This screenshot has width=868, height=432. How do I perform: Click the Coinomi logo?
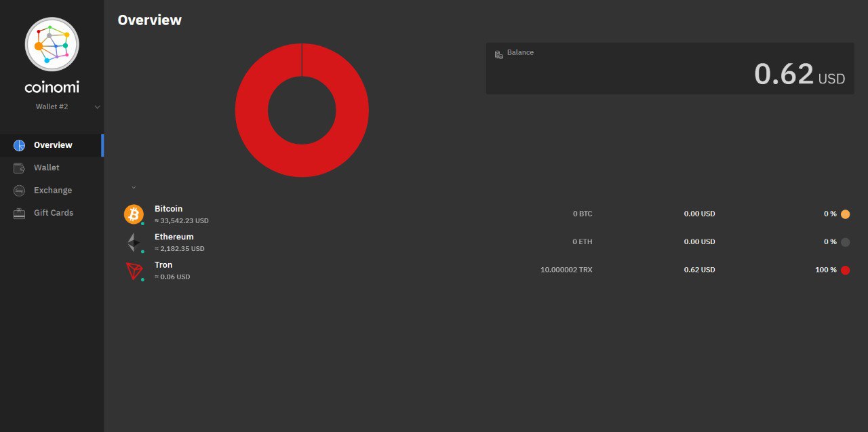click(x=52, y=44)
